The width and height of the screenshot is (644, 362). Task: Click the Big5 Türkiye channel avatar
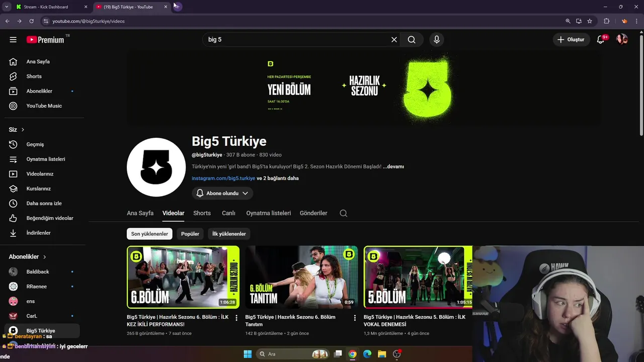click(156, 167)
